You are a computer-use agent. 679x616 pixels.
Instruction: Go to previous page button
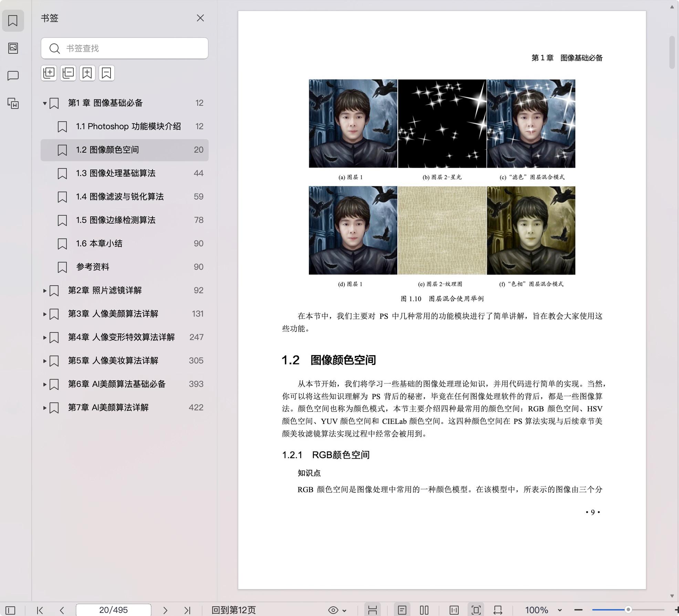point(62,610)
